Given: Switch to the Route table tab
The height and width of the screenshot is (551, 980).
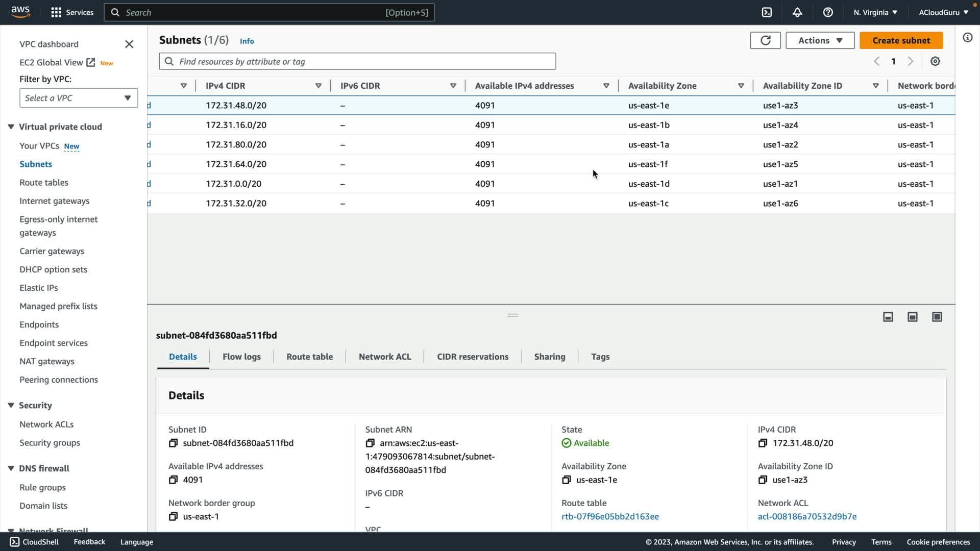Looking at the screenshot, I should click(x=309, y=357).
